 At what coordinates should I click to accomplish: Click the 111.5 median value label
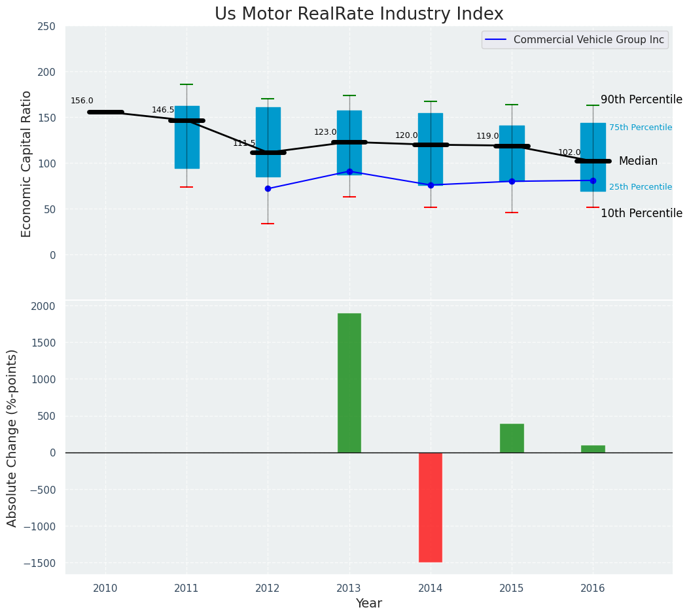point(244,143)
